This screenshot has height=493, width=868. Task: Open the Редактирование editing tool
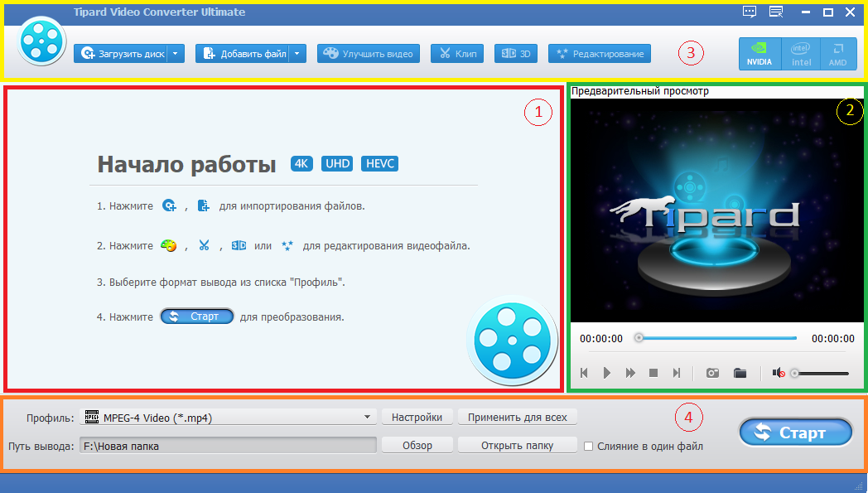(x=599, y=52)
